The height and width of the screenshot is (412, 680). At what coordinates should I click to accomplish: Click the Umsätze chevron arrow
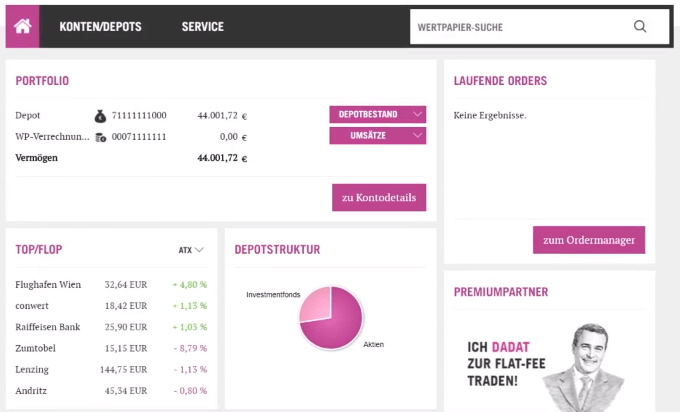point(417,135)
